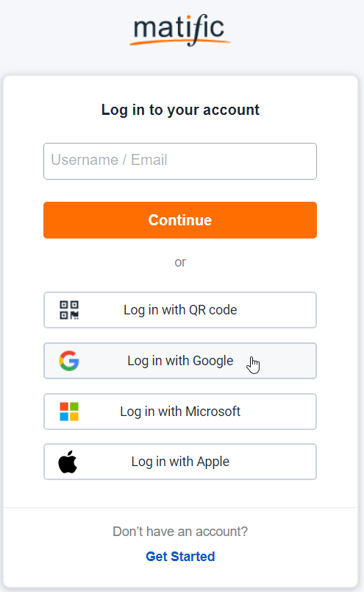Click the four-square Microsoft logo
Screen dimensions: 364x592
(x=69, y=412)
